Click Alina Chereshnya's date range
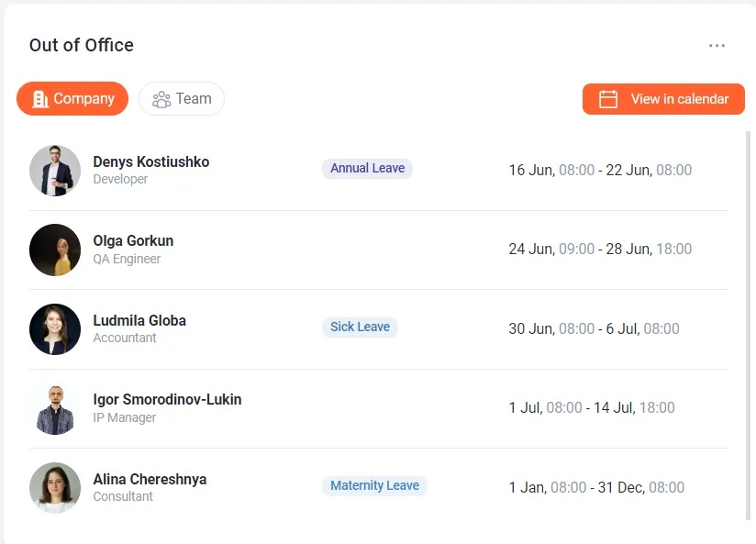Viewport: 756px width, 544px height. [x=596, y=488]
